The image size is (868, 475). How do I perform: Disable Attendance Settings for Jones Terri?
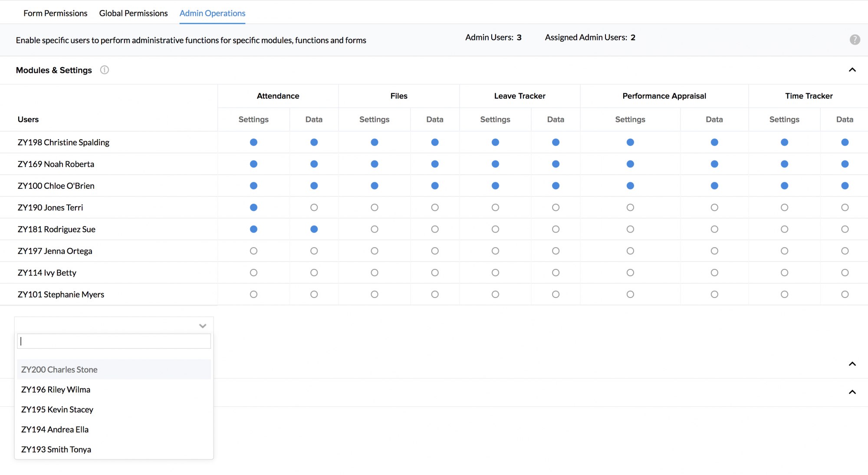click(253, 207)
